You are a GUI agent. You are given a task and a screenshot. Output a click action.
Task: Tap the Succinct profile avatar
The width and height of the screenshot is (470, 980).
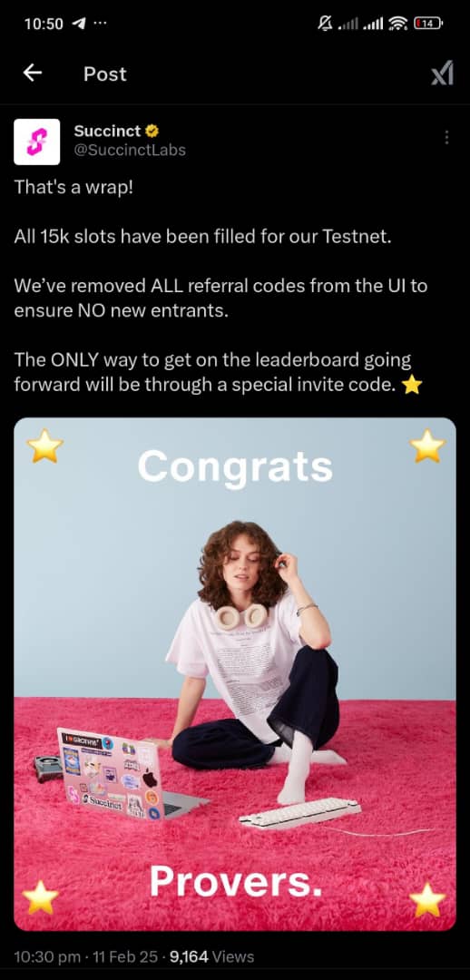click(37, 142)
